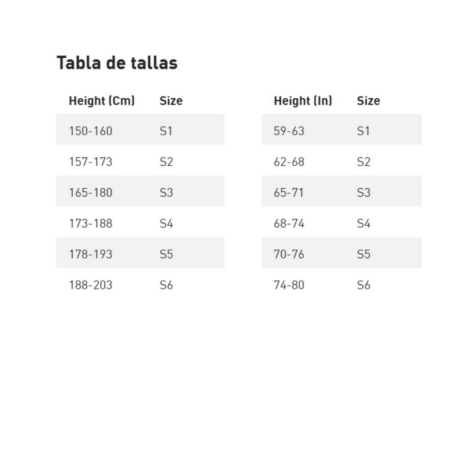
Task: Select the 150-160 cm height cell
Action: pyautogui.click(x=90, y=131)
